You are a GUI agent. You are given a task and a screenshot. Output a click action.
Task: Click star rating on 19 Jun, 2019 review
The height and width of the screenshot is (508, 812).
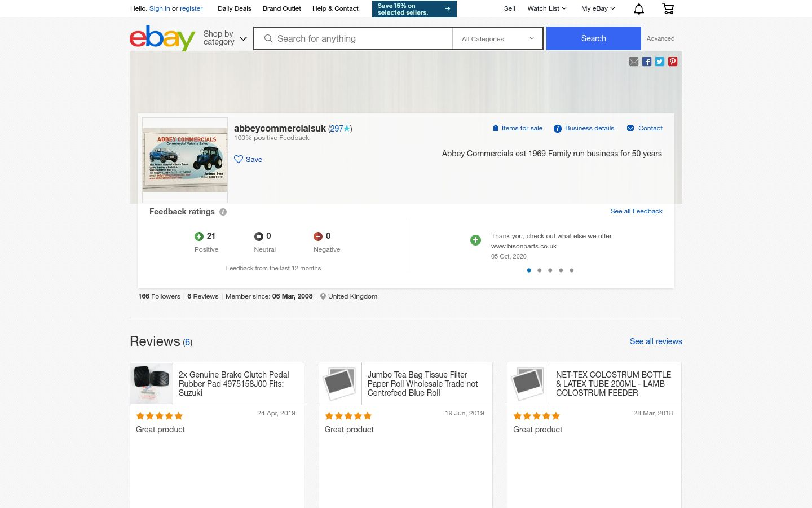click(x=348, y=416)
